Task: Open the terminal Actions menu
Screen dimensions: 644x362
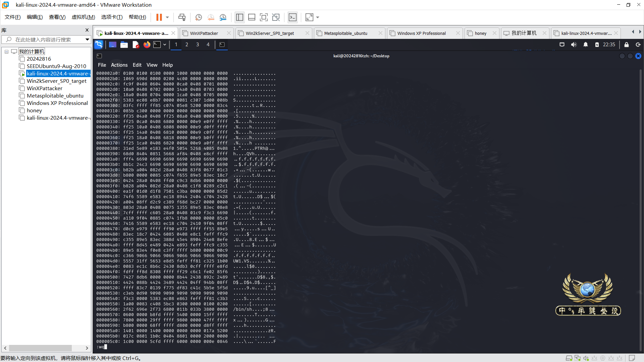Action: (x=119, y=65)
